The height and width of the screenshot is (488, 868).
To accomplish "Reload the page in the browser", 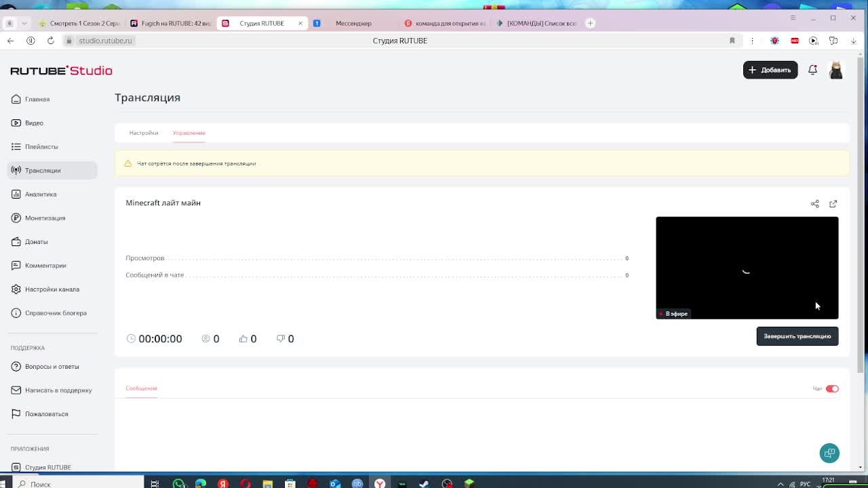I will [50, 41].
